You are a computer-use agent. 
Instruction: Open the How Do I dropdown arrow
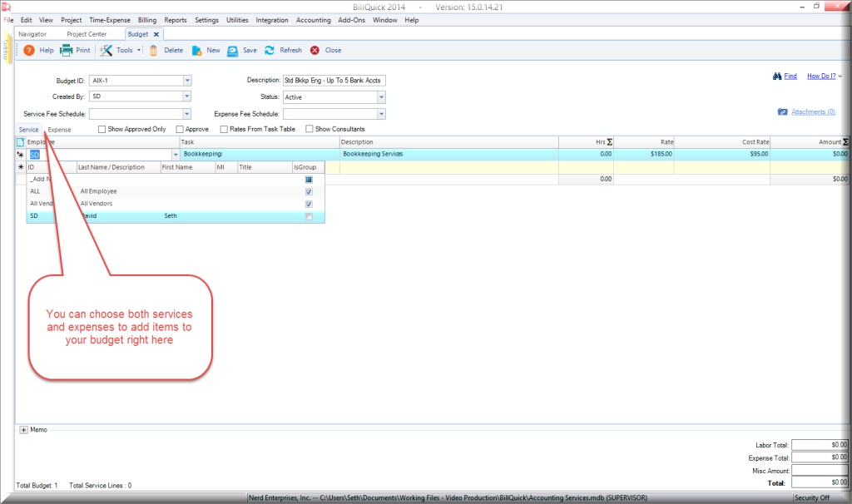[840, 77]
